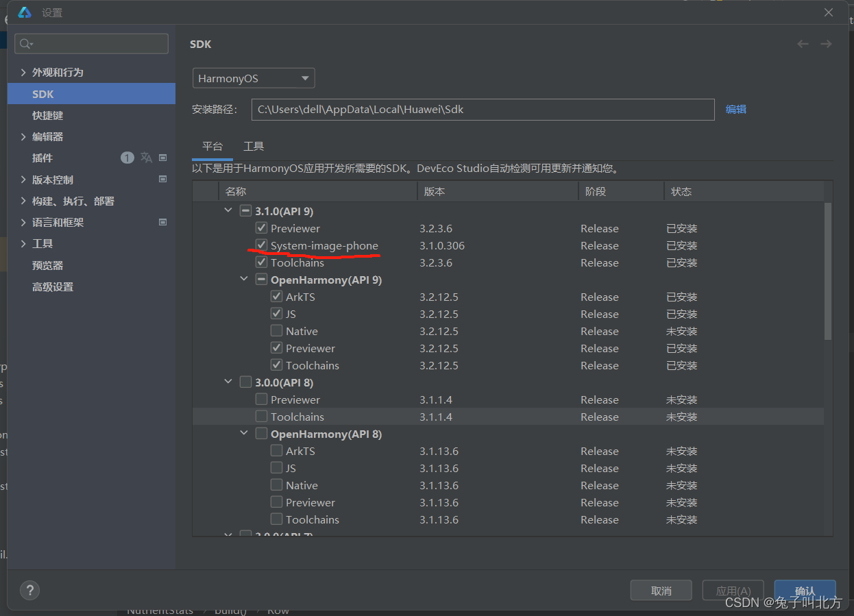The height and width of the screenshot is (616, 854).
Task: Click the help question mark icon
Action: coord(29,590)
